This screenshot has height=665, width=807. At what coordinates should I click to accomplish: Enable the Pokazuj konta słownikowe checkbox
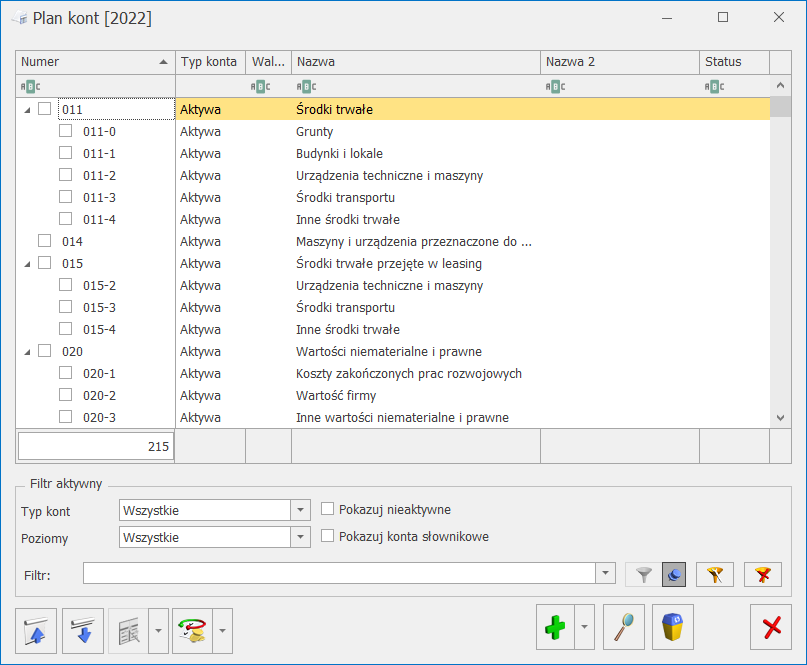tap(327, 536)
